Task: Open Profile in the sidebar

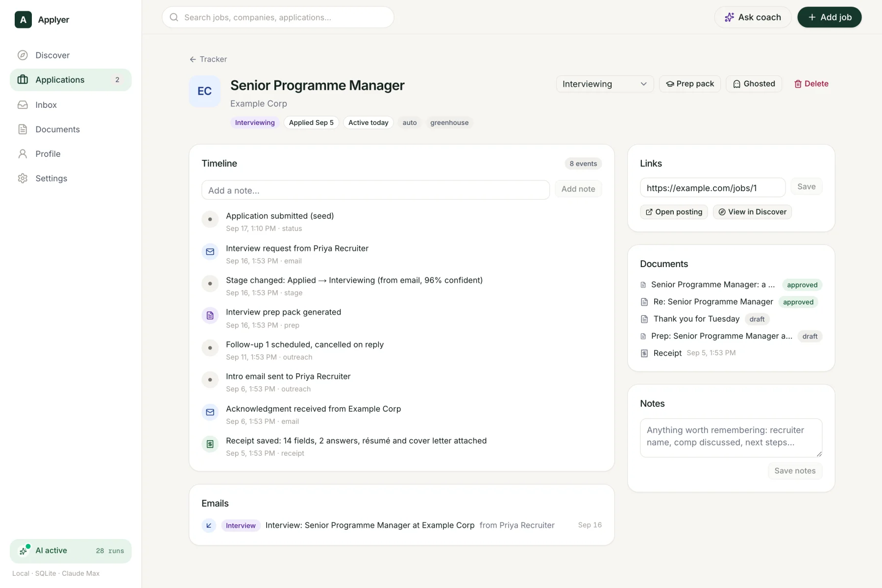Action: pyautogui.click(x=71, y=154)
